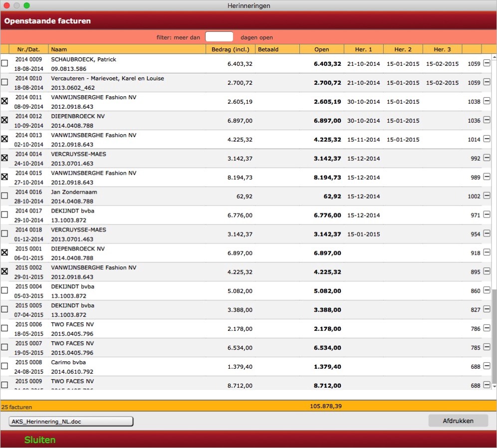The width and height of the screenshot is (497, 448).
Task: Click the Nr./Dat. column header
Action: 28,49
